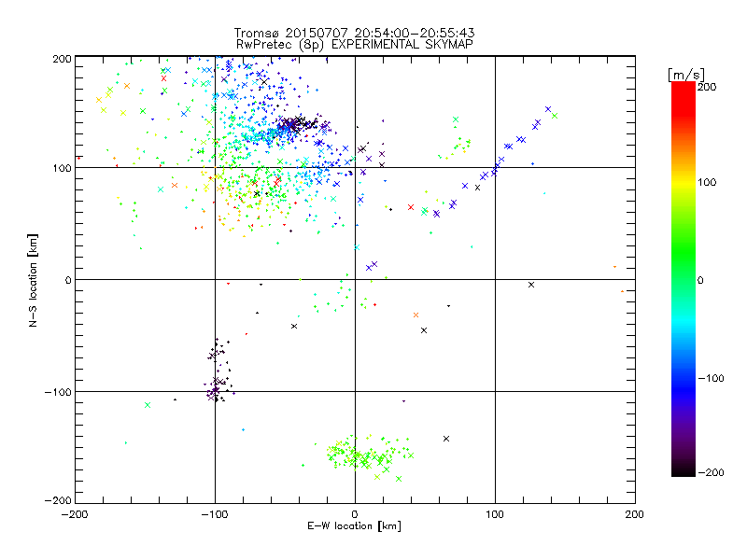747x560 pixels.
Task: Click the lone black X marker east of the 100 km line
Action: [x=531, y=285]
